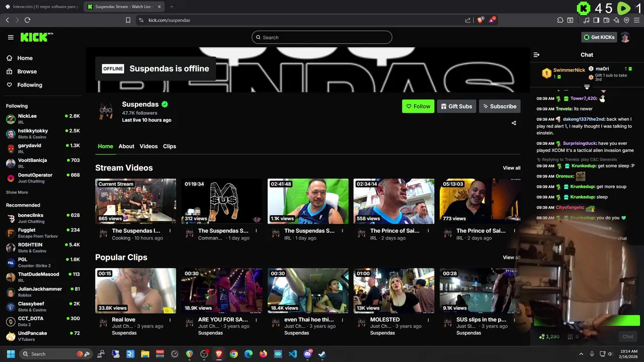Click the Get KICKs button
The height and width of the screenshot is (362, 644).
pos(599,37)
